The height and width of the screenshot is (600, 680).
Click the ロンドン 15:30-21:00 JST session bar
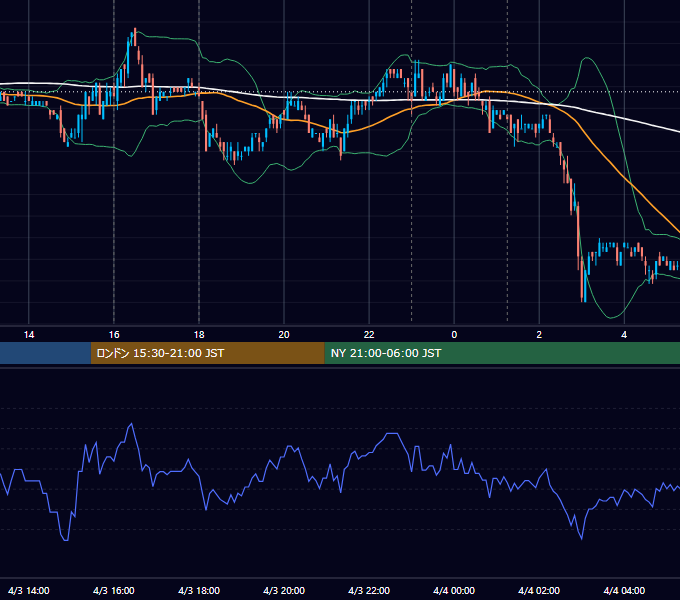[x=207, y=353]
